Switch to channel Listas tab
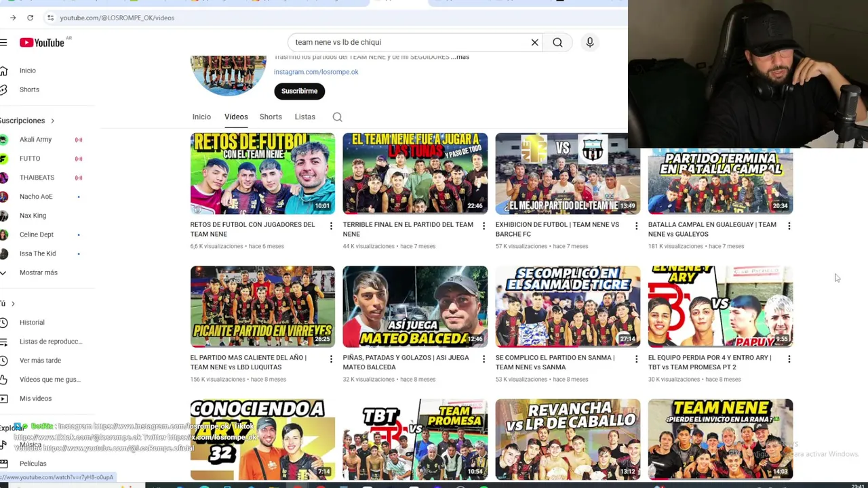The height and width of the screenshot is (488, 868). pyautogui.click(x=305, y=117)
